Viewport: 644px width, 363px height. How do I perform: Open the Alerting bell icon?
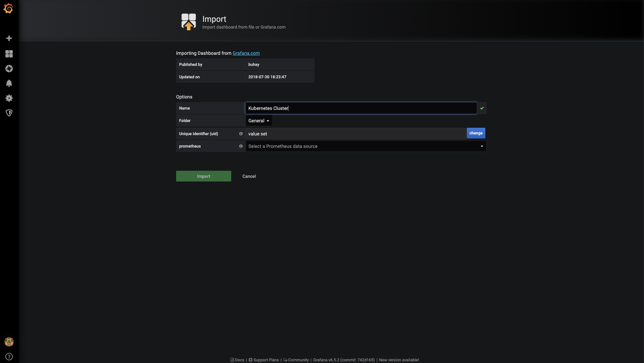(x=9, y=83)
